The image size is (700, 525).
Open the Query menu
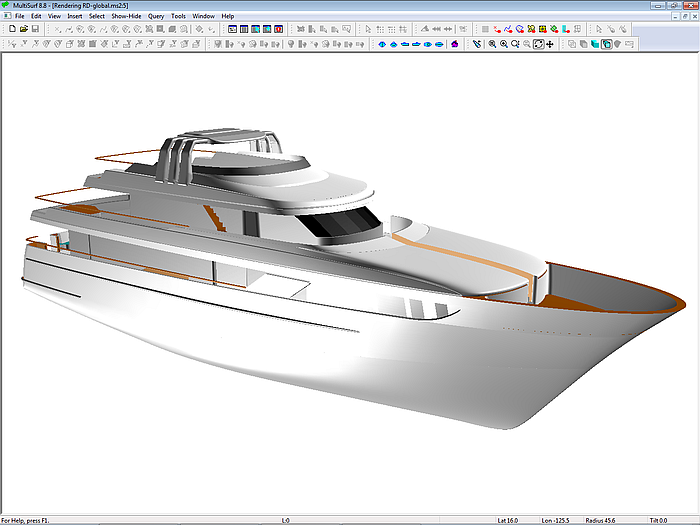click(x=156, y=17)
